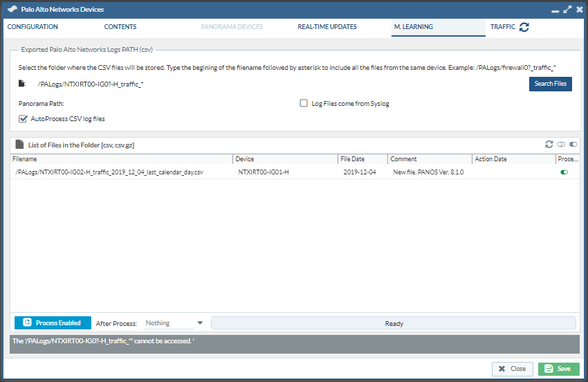
Task: Open the REAL-TIME UPDATES tab
Action: tap(327, 27)
